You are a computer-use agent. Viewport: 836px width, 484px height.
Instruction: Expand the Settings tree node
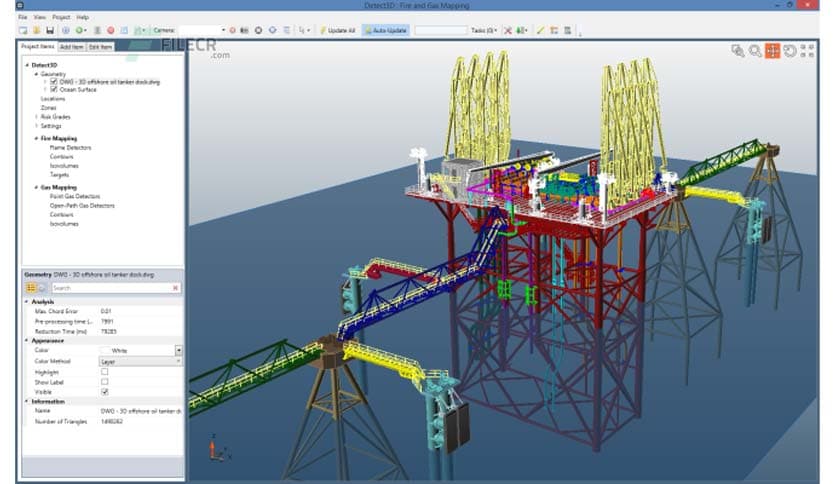click(x=36, y=126)
